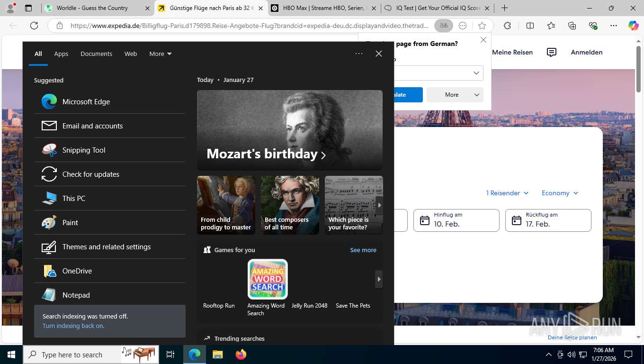Viewport: 644px width, 364px height.
Task: Open This PC
Action: pos(109,198)
